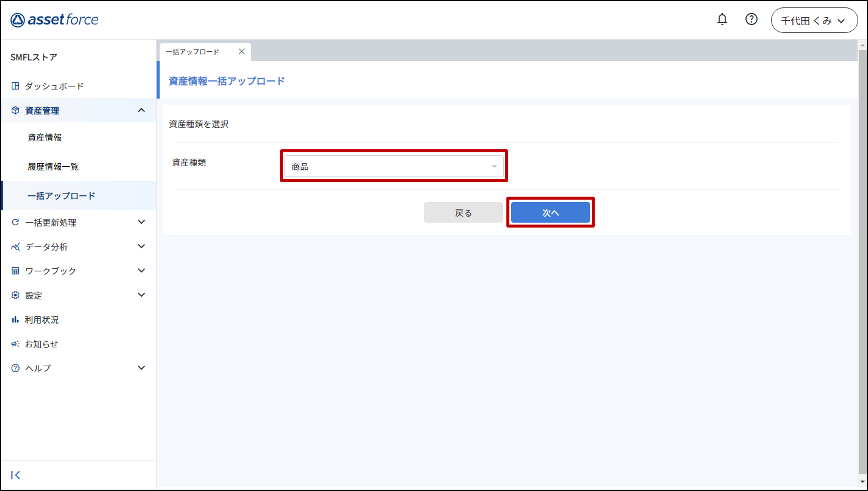Open the 資産種類 dropdown showing 商品

[394, 166]
